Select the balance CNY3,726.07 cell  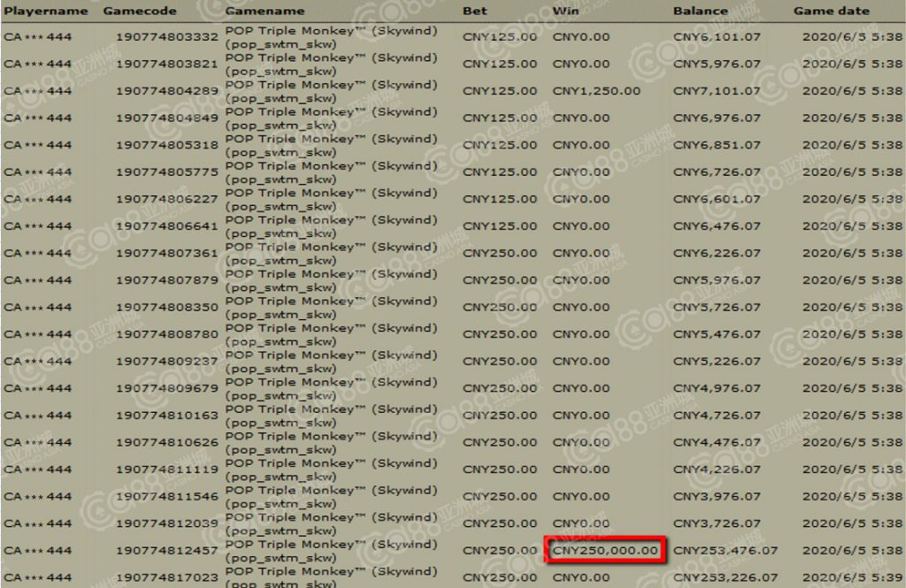click(x=717, y=523)
